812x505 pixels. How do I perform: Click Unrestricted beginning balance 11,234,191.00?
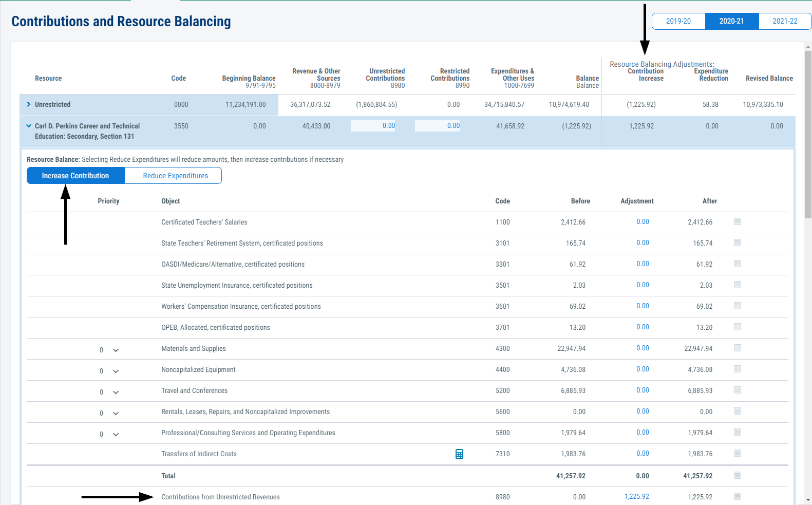(246, 105)
